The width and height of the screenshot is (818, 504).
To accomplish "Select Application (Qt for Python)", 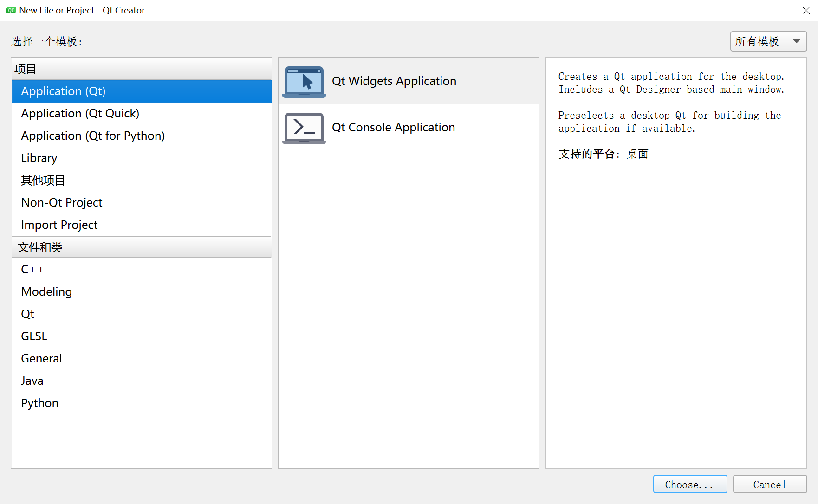I will tap(93, 136).
